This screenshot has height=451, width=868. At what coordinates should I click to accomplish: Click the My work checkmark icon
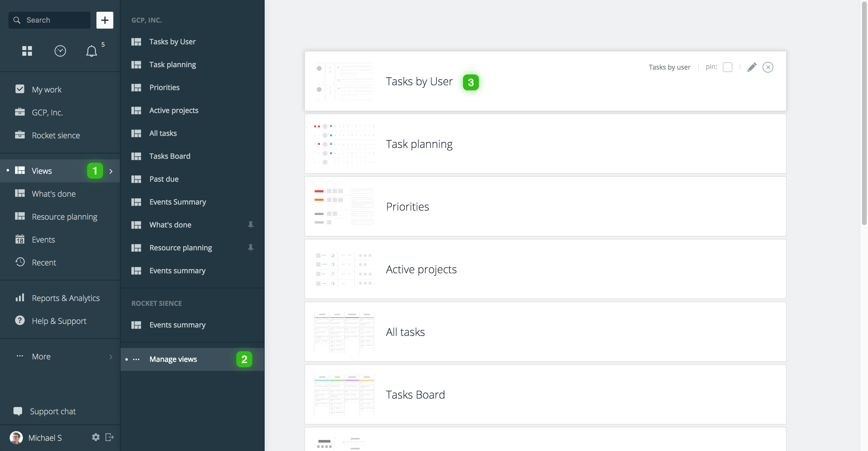pyautogui.click(x=20, y=89)
